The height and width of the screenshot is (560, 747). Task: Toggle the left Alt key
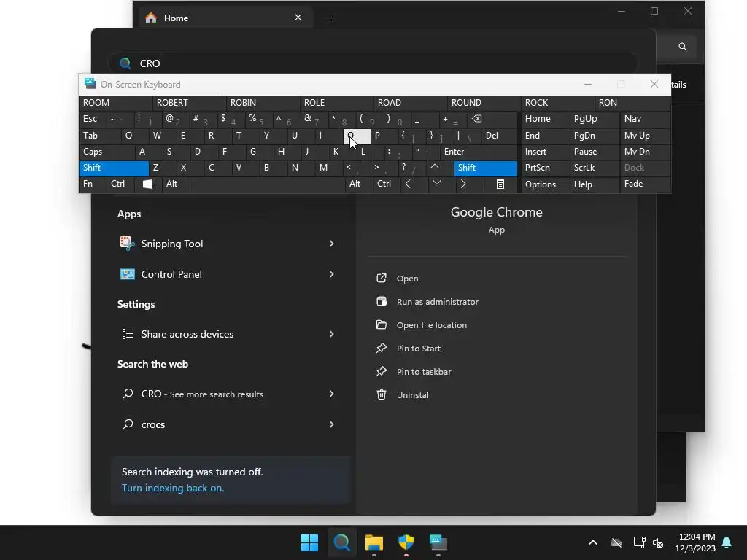[x=176, y=184]
